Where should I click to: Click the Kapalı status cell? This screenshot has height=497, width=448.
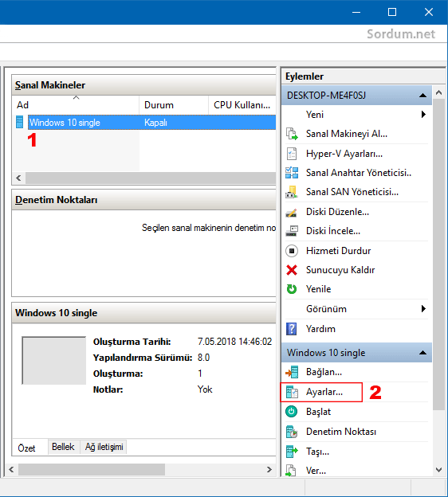tap(155, 123)
